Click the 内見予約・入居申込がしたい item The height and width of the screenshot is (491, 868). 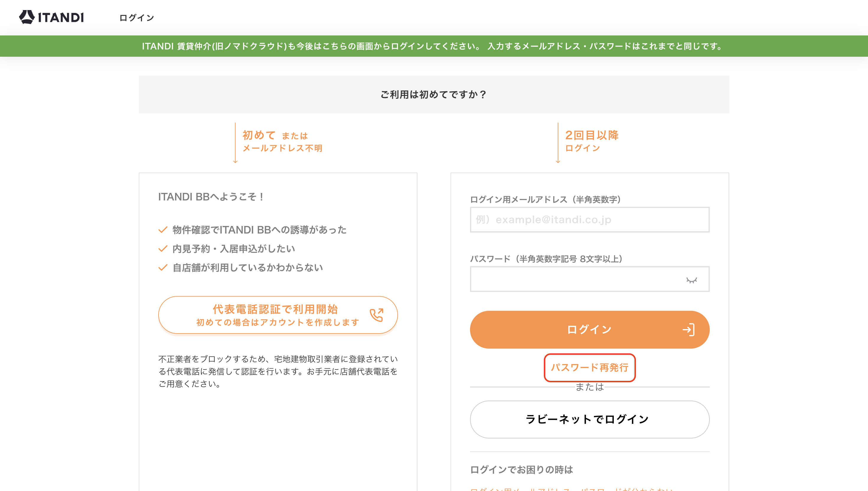[226, 248]
